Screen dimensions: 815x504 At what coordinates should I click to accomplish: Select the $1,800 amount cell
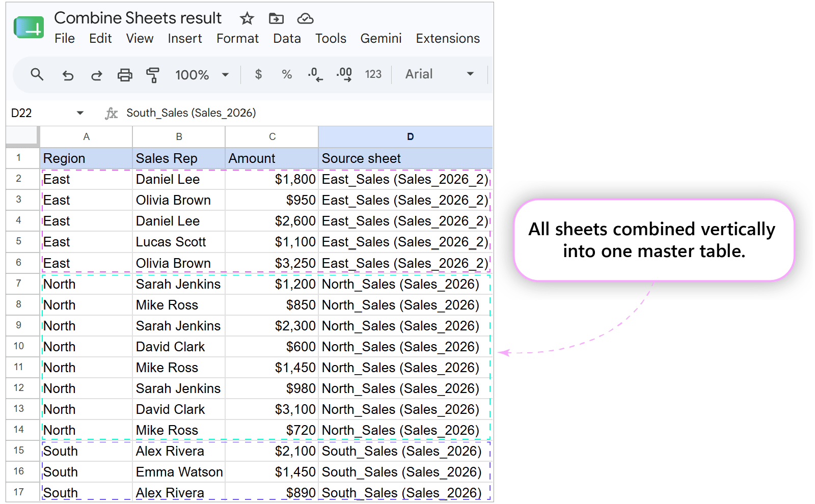(x=272, y=179)
